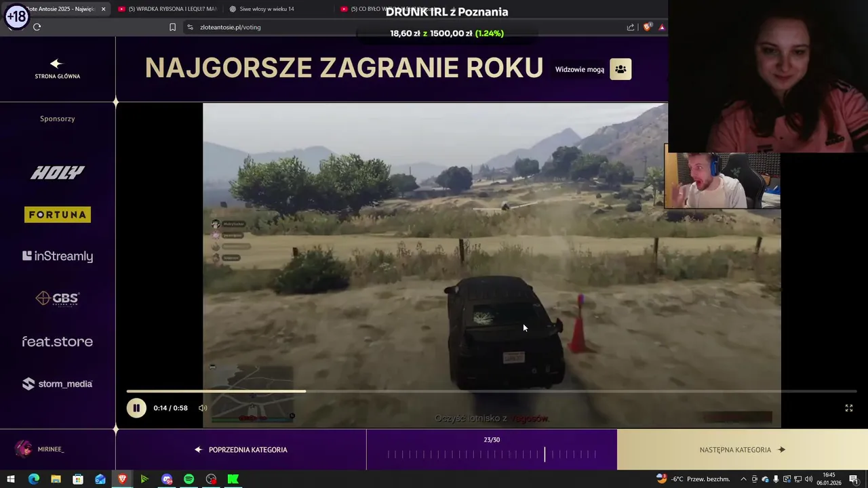Viewport: 868px width, 488px height.
Task: Click the Sponsorzy heading
Action: 57,119
